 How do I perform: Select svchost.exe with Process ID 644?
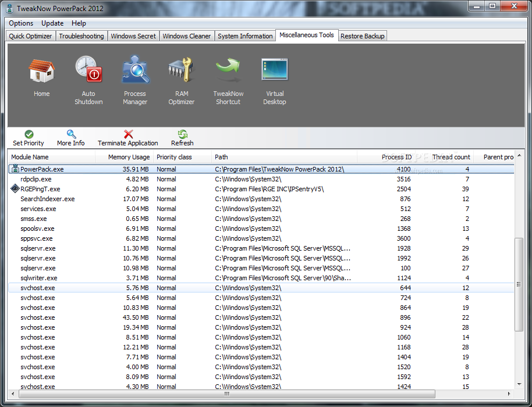[x=261, y=288]
